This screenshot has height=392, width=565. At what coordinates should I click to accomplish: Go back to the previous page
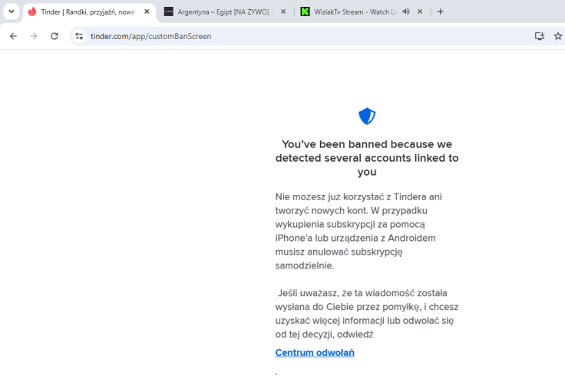coord(13,36)
